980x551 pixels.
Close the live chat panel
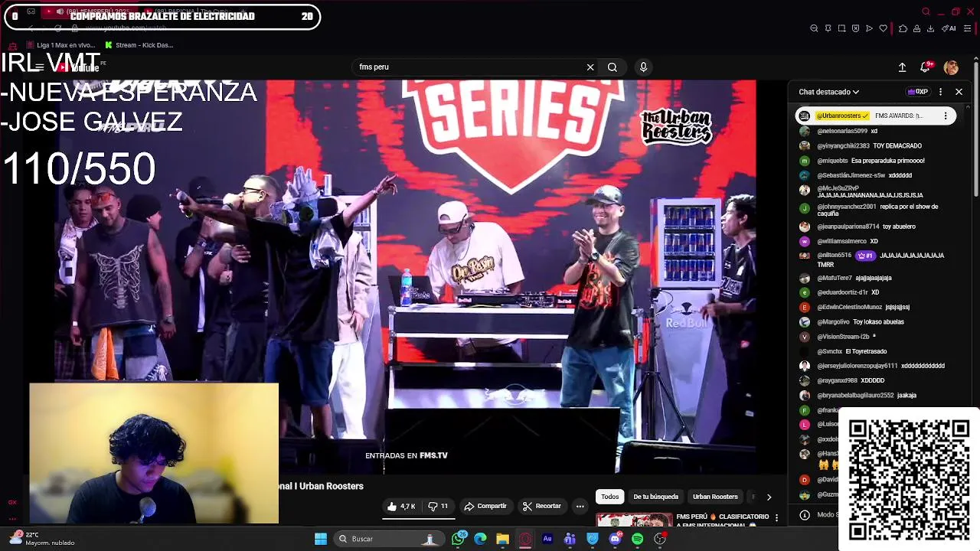pyautogui.click(x=959, y=92)
